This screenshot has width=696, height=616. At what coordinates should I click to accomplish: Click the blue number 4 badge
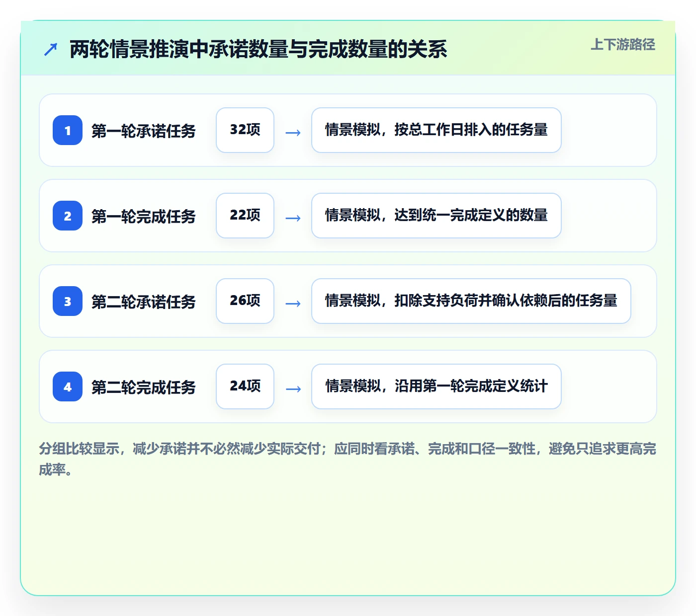[x=68, y=386]
